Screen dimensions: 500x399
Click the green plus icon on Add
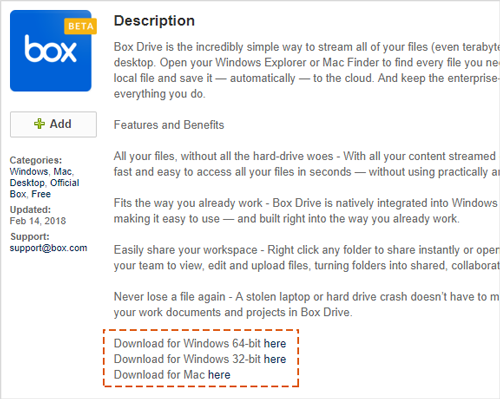point(39,124)
